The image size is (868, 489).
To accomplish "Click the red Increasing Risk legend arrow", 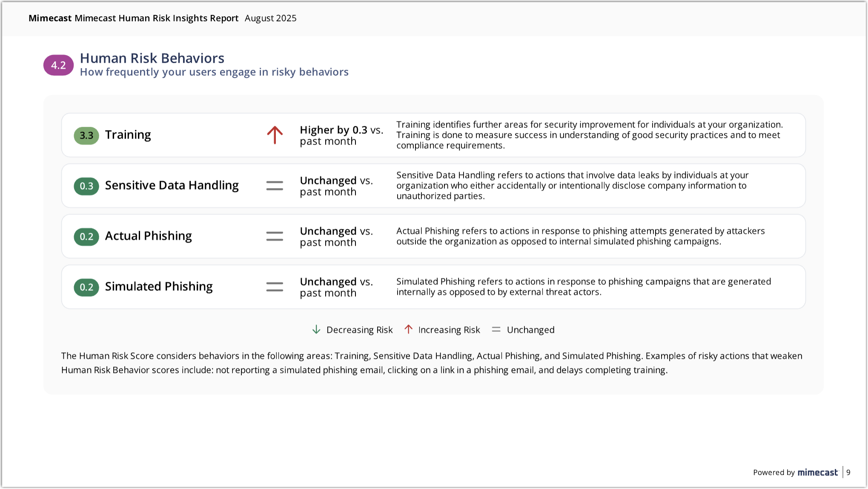I will tap(408, 329).
